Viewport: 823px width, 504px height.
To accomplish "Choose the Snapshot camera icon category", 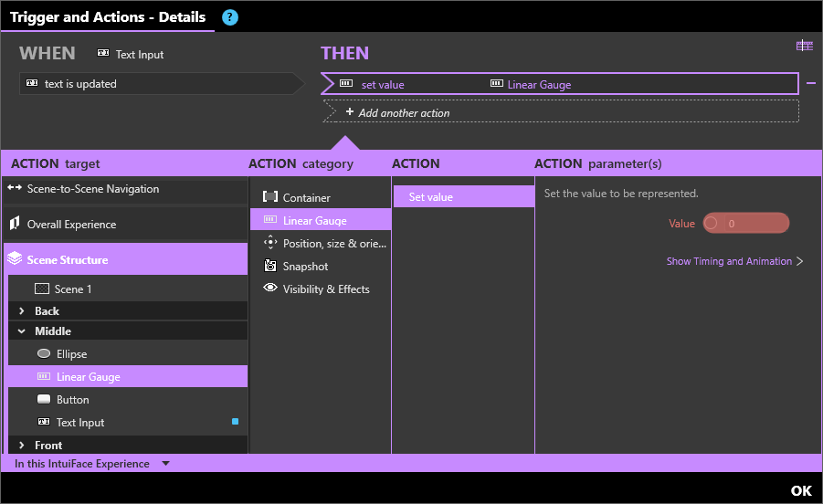I will pos(269,266).
